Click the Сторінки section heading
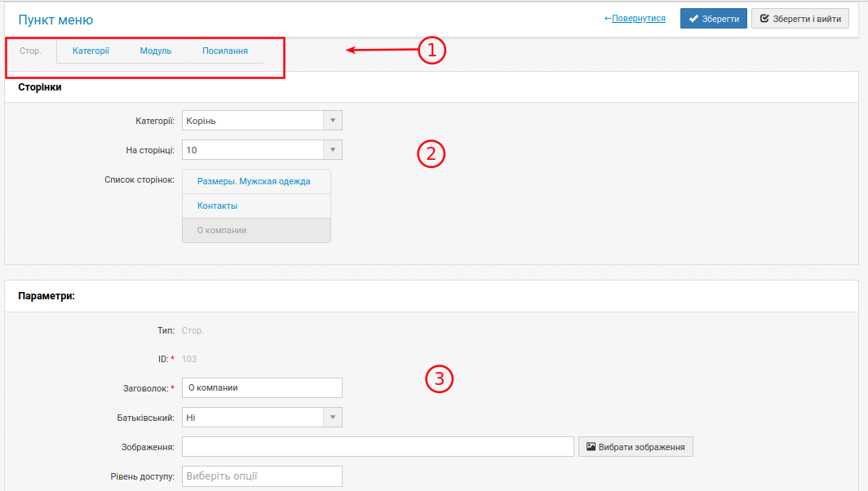The image size is (868, 491). [x=40, y=87]
